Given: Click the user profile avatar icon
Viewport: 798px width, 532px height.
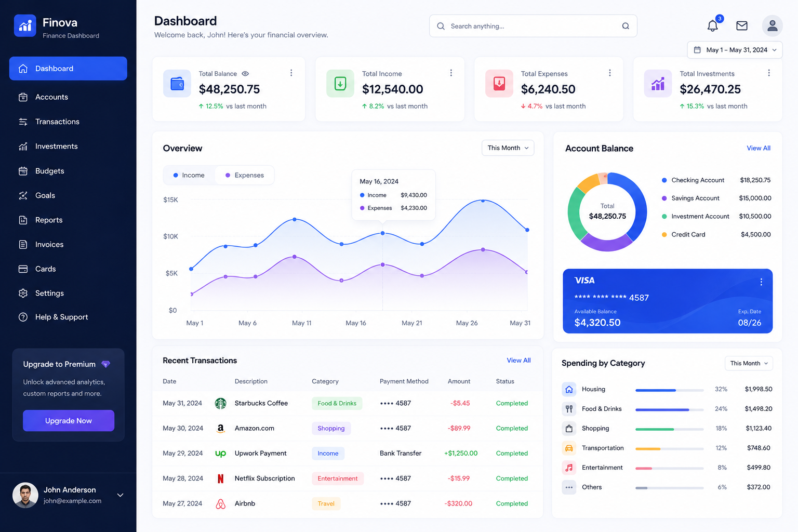Looking at the screenshot, I should click(x=772, y=25).
